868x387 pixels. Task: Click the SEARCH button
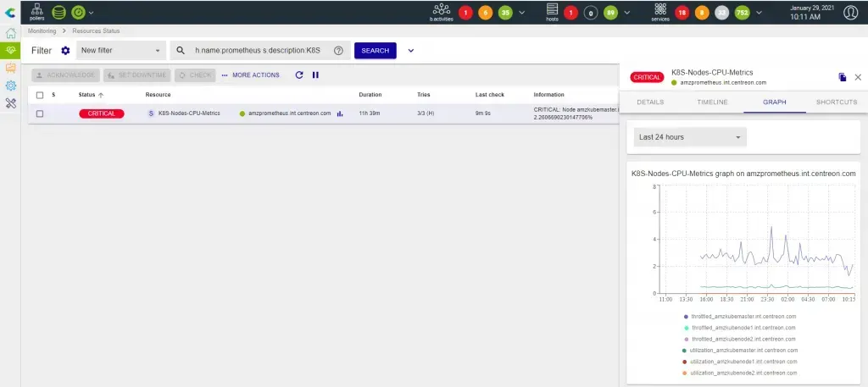(376, 50)
